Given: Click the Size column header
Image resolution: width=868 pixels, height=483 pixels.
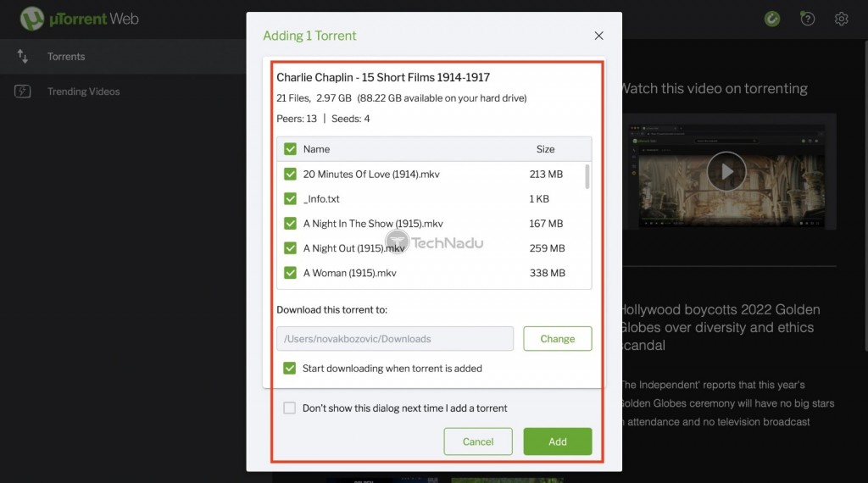Looking at the screenshot, I should (545, 149).
